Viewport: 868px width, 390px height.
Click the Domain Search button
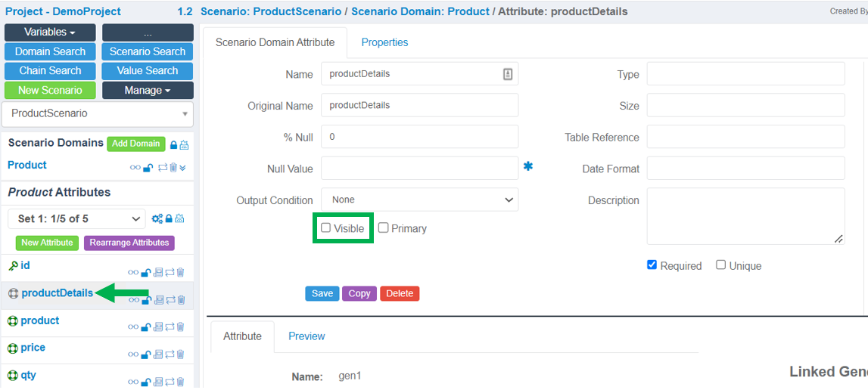(50, 51)
